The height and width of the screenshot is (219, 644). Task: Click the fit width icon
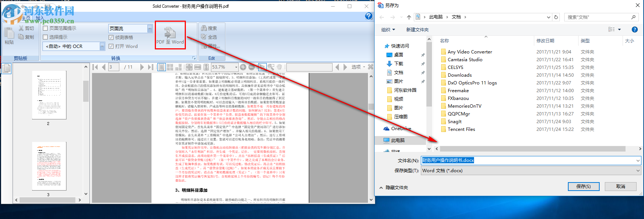click(x=198, y=67)
